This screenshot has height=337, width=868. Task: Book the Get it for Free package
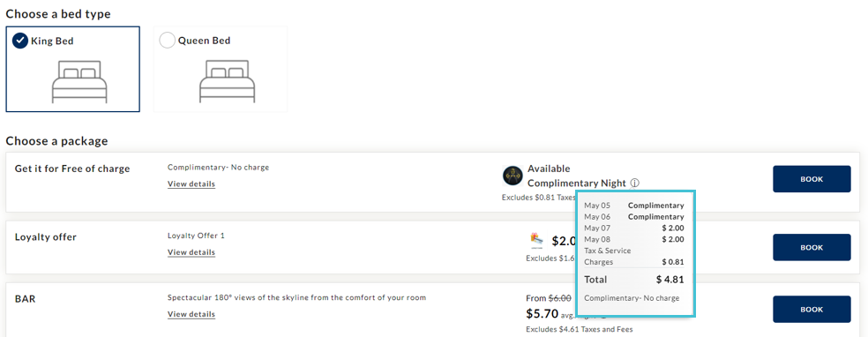[812, 179]
